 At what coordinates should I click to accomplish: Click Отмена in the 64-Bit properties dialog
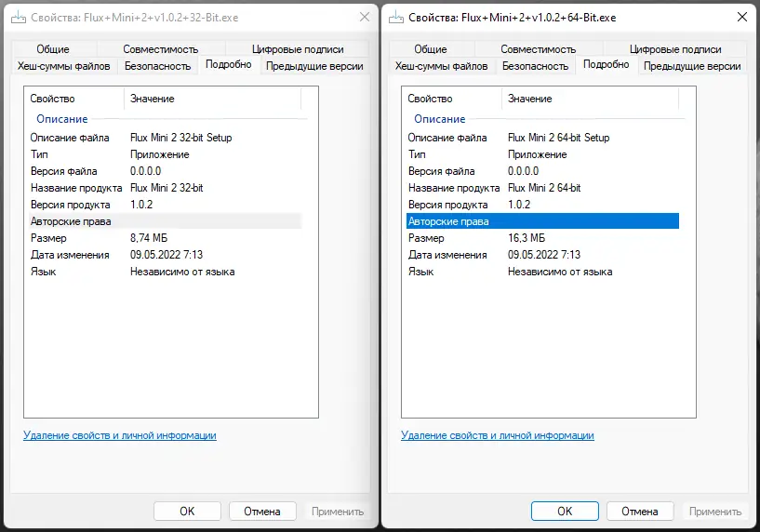(639, 511)
